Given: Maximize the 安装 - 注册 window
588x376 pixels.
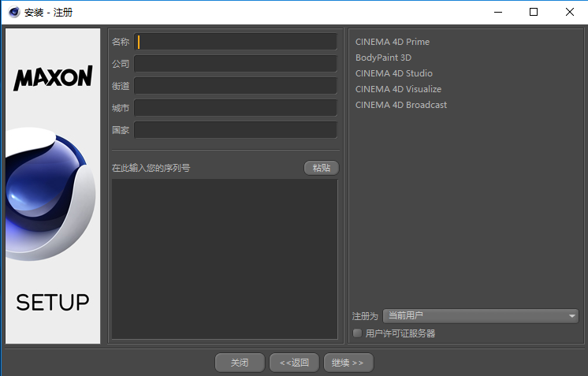Looking at the screenshot, I should [534, 12].
